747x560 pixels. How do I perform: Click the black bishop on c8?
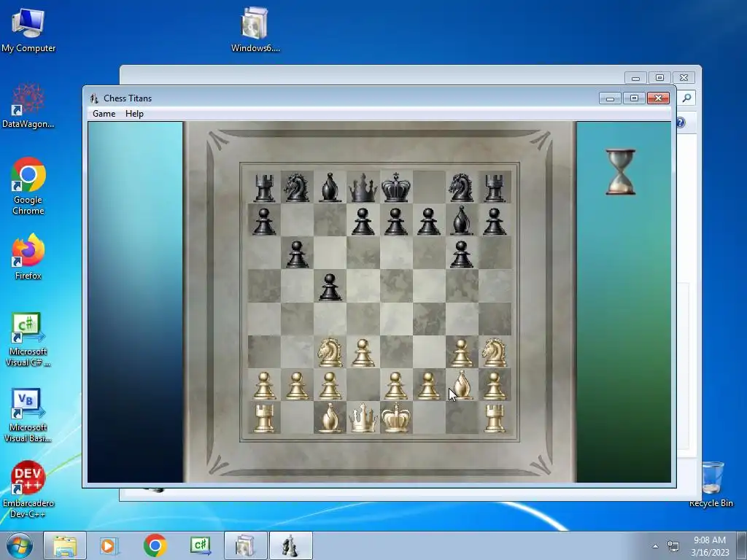(x=330, y=187)
